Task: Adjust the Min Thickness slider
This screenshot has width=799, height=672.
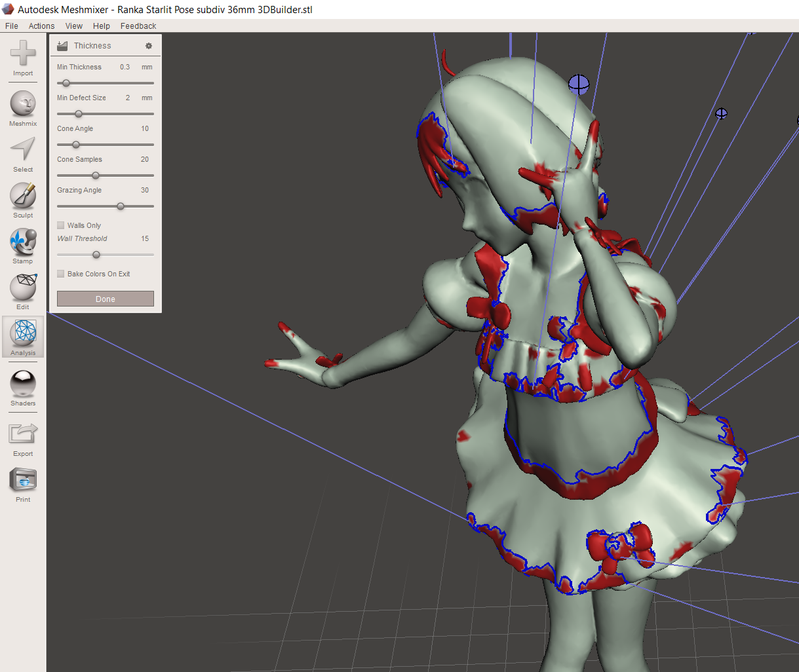Action: coord(106,83)
